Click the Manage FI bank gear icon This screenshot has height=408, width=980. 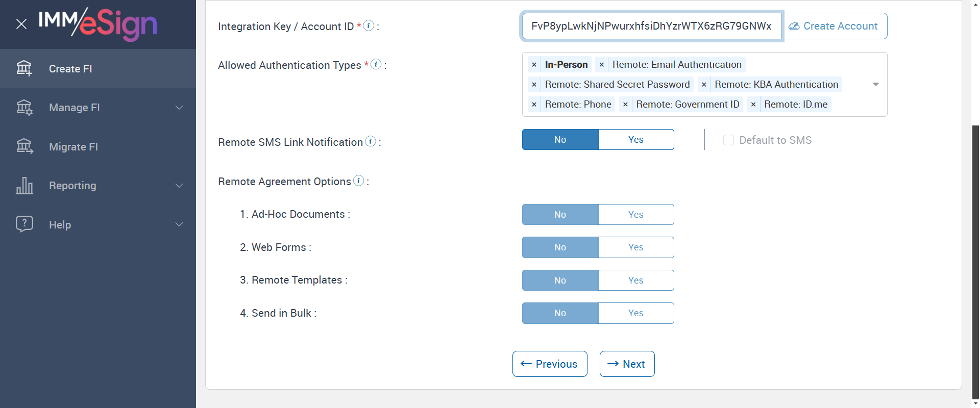coord(24,108)
